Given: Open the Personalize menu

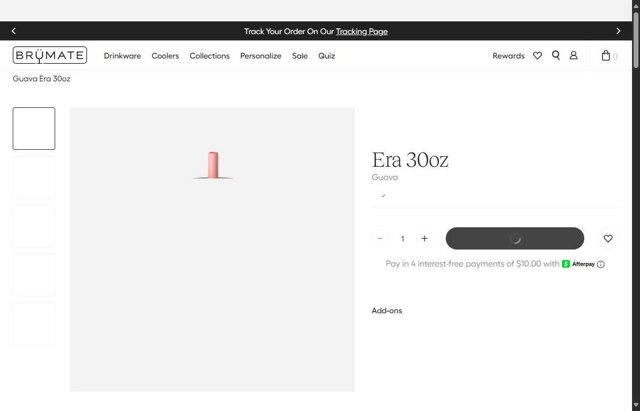Looking at the screenshot, I should click(260, 56).
